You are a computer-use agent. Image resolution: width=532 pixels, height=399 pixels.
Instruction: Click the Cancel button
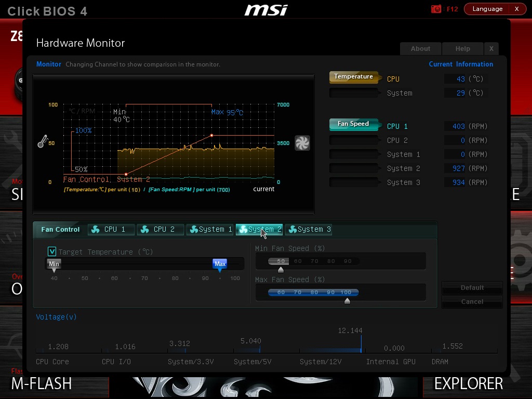click(472, 302)
